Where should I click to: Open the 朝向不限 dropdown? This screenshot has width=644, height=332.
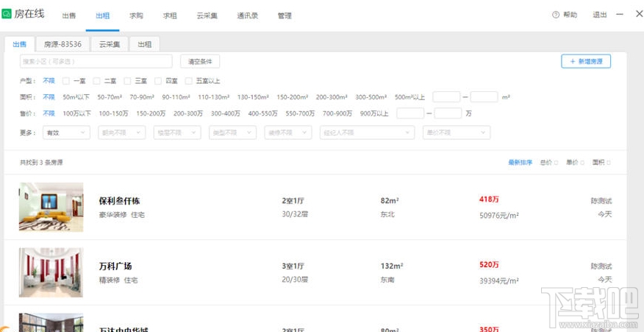tap(121, 133)
